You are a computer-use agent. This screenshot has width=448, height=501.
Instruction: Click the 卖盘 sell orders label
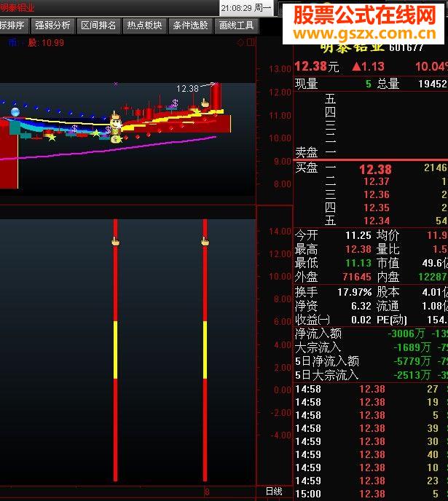pyautogui.click(x=306, y=152)
